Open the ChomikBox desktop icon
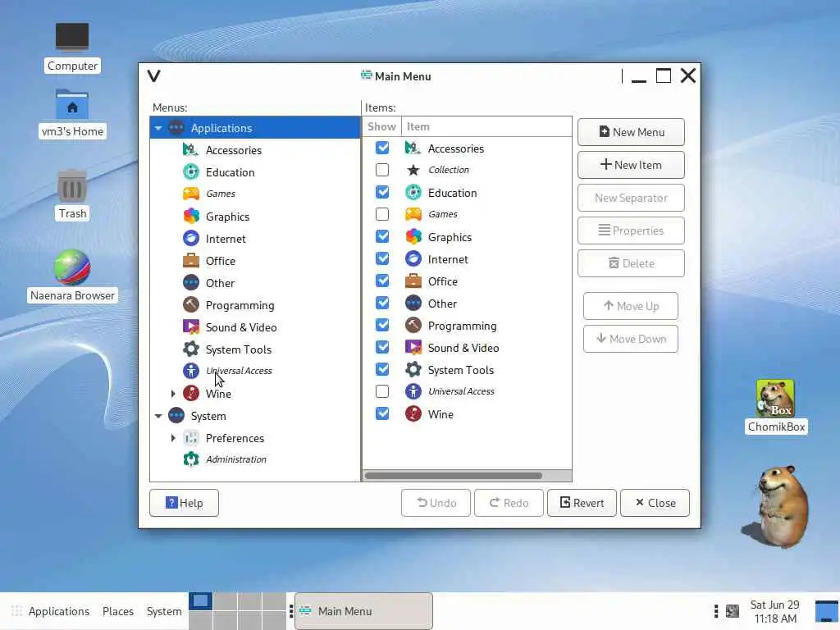This screenshot has height=630, width=840. 775,398
